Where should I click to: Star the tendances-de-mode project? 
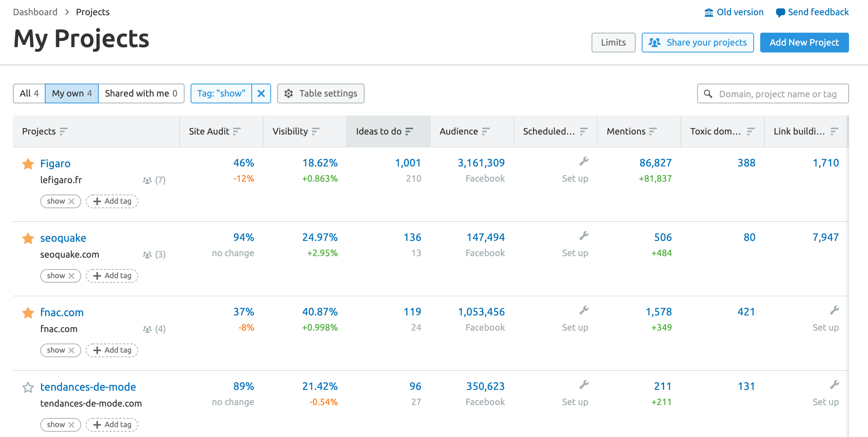click(x=28, y=387)
